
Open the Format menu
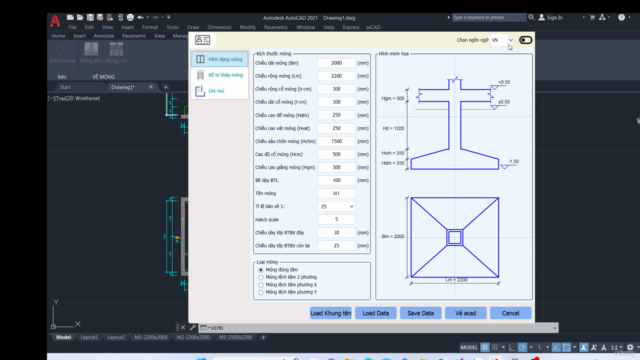(150, 27)
